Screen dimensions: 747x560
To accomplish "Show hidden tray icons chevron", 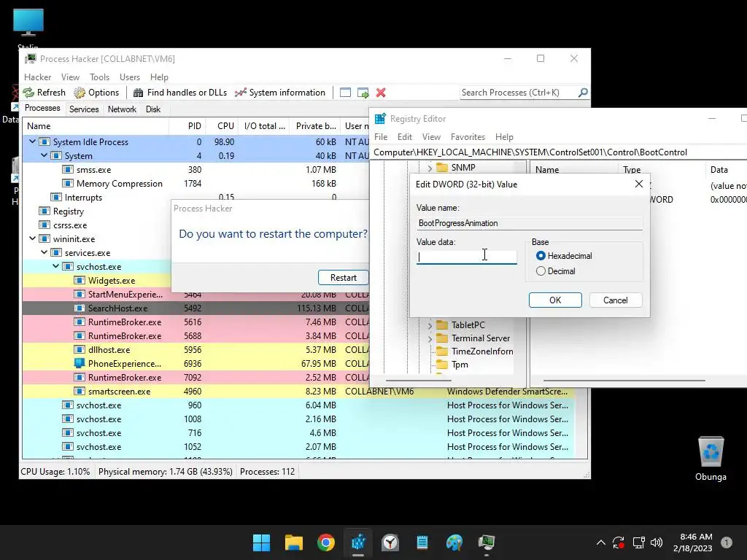I will [601, 542].
